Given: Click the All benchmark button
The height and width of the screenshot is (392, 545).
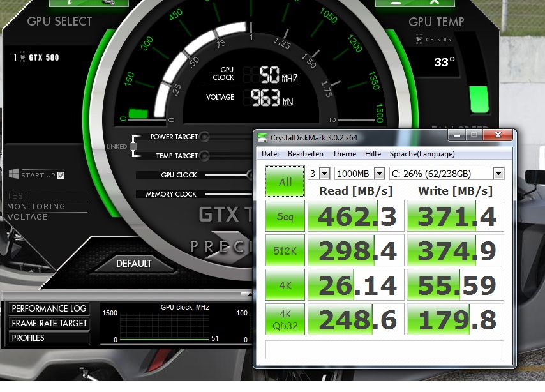Looking at the screenshot, I should click(285, 181).
